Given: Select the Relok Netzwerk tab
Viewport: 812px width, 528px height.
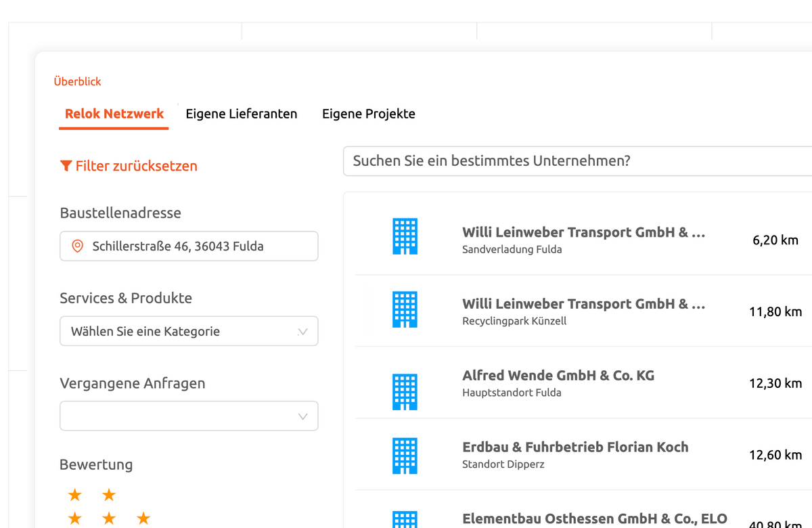Looking at the screenshot, I should click(114, 114).
